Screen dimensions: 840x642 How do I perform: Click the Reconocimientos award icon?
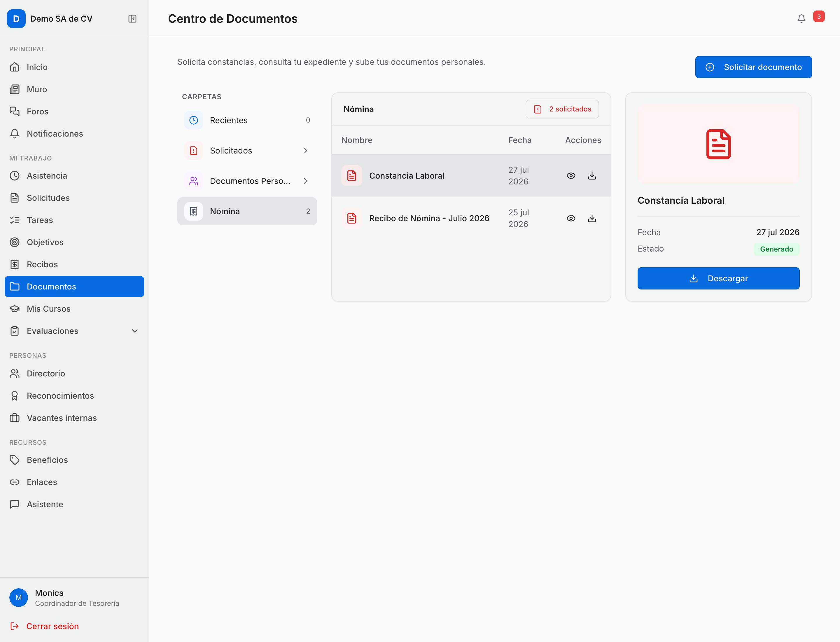click(x=15, y=395)
